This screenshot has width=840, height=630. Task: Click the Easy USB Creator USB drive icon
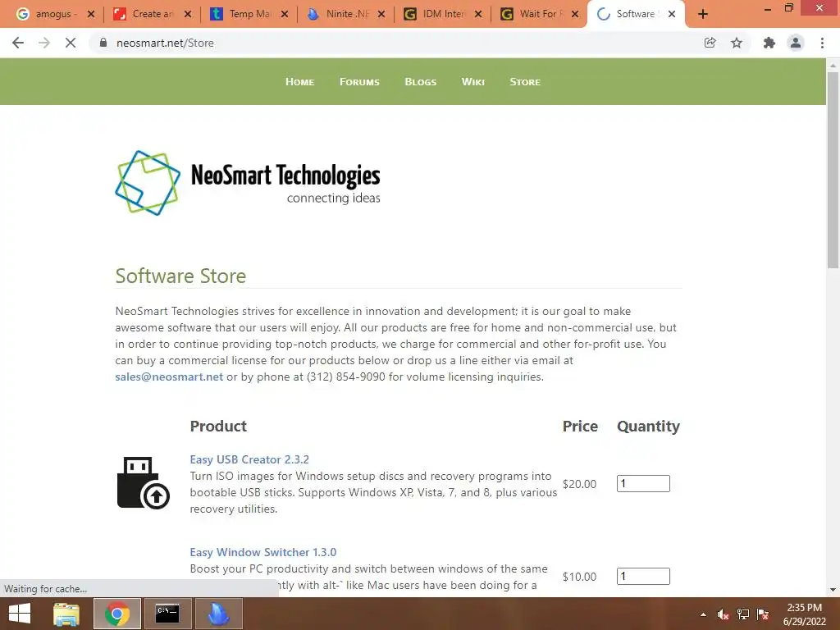143,482
